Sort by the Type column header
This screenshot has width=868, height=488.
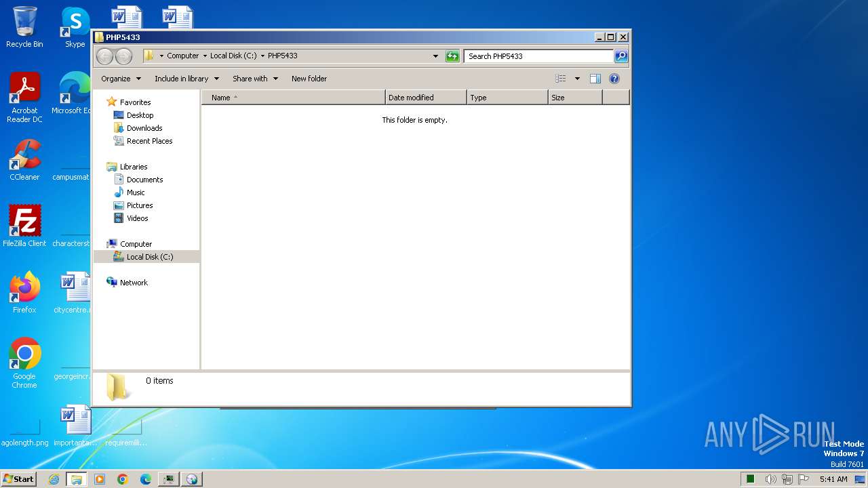point(507,98)
